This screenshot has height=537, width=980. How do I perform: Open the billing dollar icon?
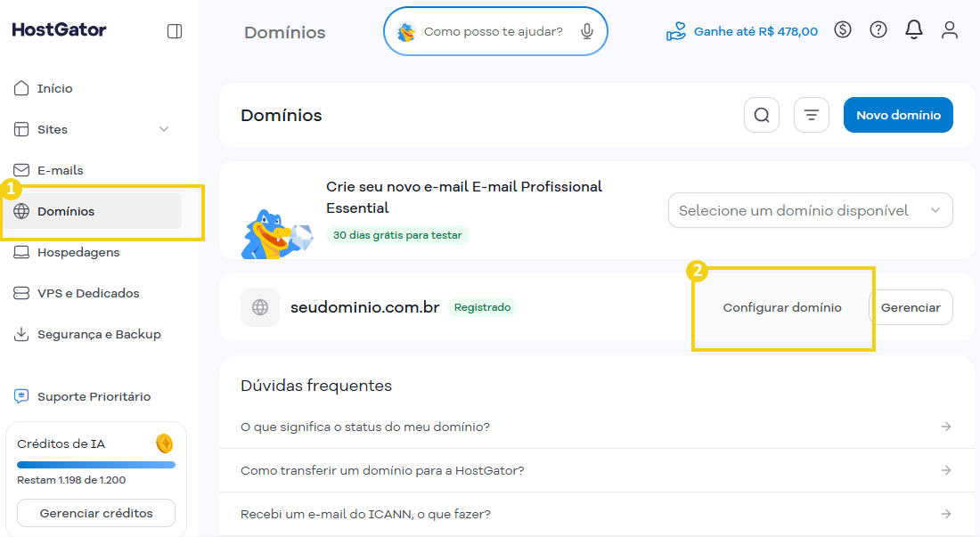tap(843, 29)
